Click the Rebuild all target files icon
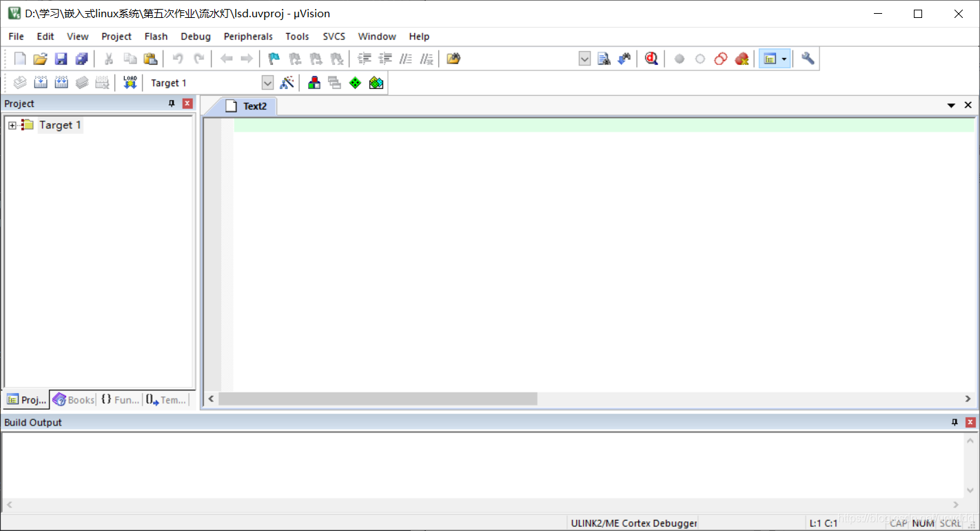The width and height of the screenshot is (980, 531). point(61,83)
